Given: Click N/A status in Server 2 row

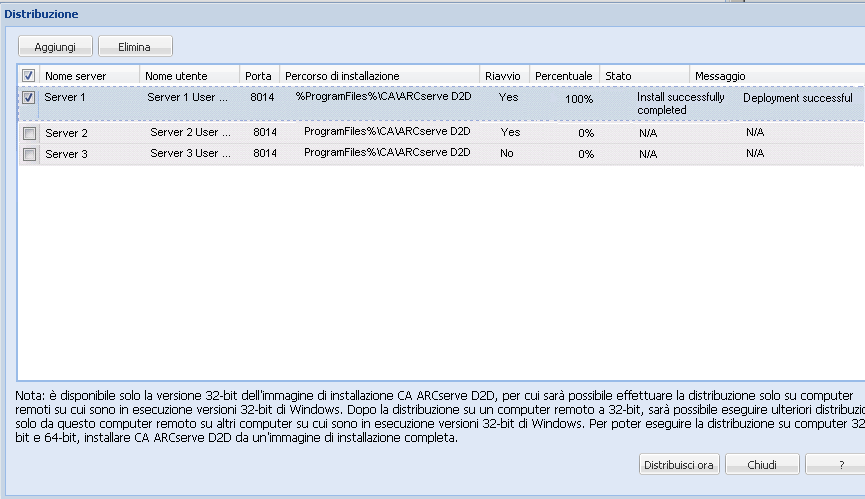Looking at the screenshot, I should tap(648, 133).
